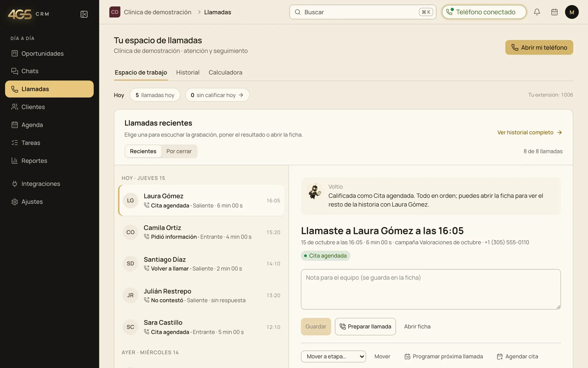Image resolution: width=588 pixels, height=368 pixels.
Task: Select Laura Gómez call row
Action: 201,201
